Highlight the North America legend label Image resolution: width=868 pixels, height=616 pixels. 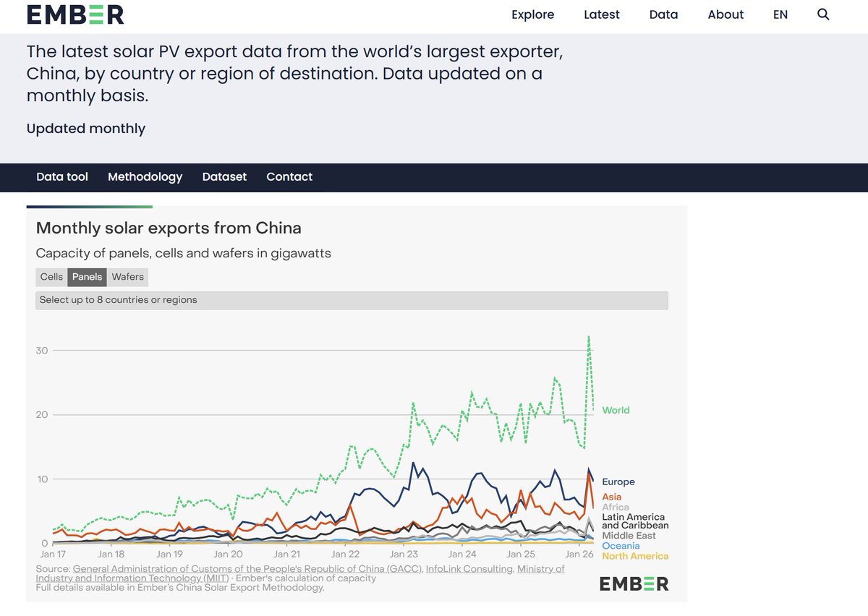635,556
